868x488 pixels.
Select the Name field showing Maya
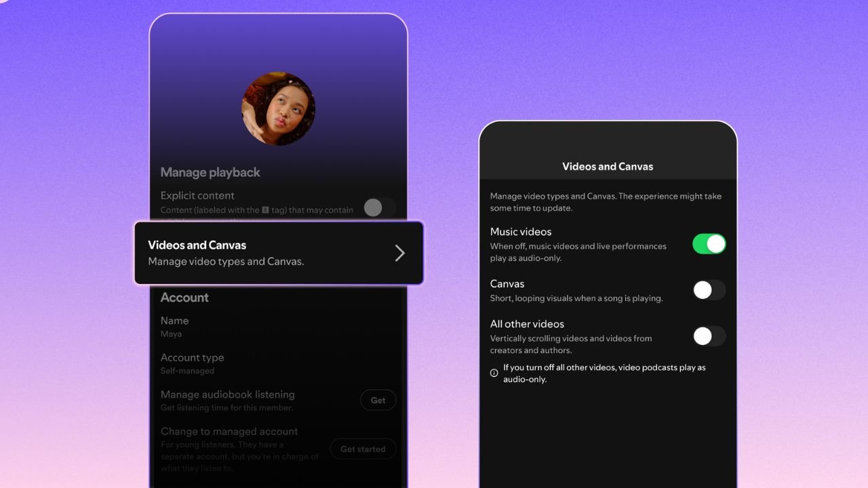(x=174, y=325)
